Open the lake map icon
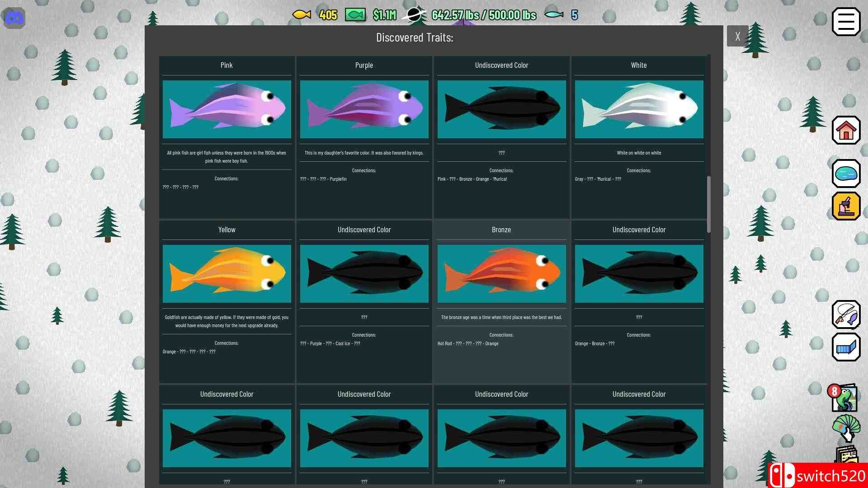Image resolution: width=868 pixels, height=488 pixels. coord(846,174)
